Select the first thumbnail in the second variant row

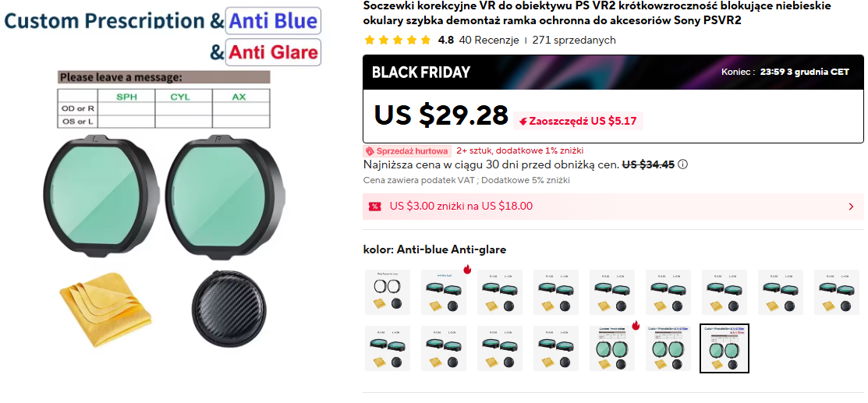point(388,348)
